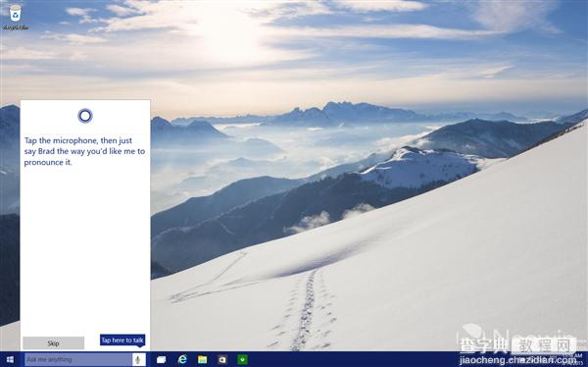Open the Windows Start button
This screenshot has width=588, height=367.
(x=10, y=359)
